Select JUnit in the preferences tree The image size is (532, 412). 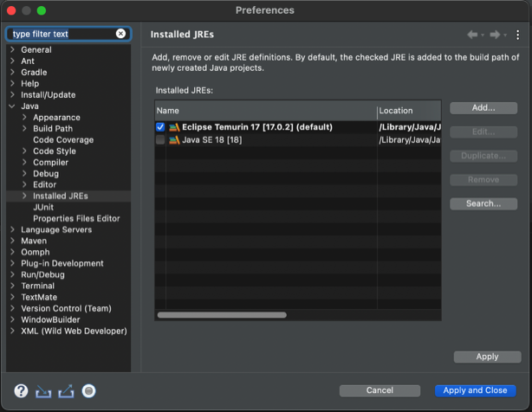45,208
